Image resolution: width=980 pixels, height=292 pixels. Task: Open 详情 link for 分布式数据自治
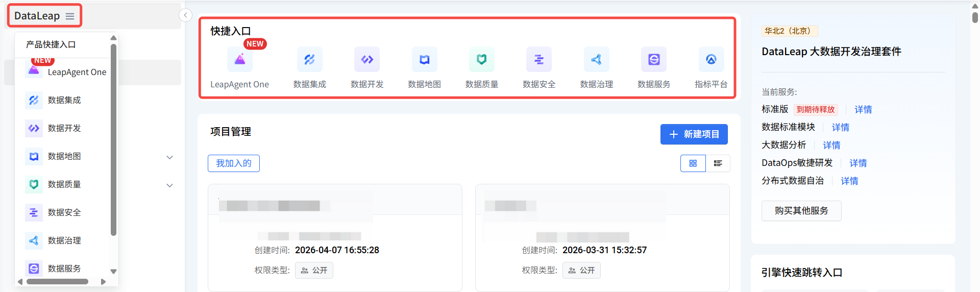pos(849,181)
